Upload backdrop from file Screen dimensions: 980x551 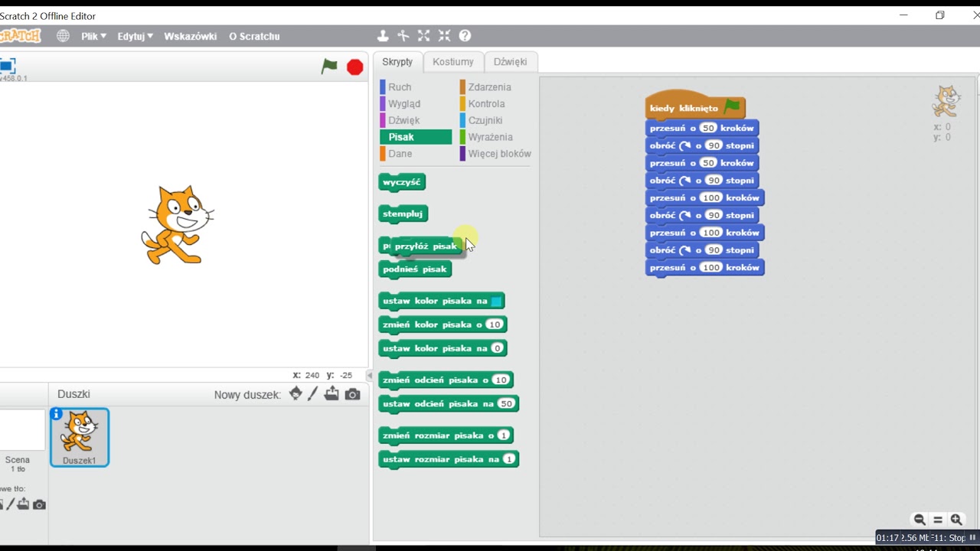pos(24,504)
